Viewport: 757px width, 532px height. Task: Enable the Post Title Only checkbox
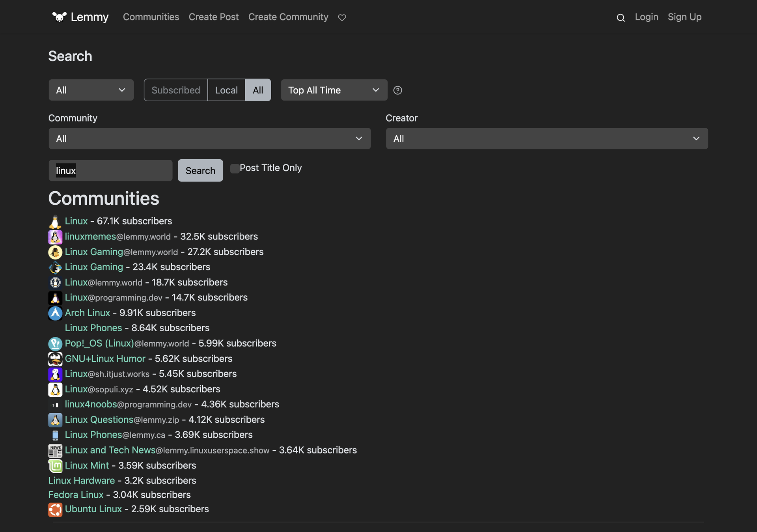click(x=235, y=168)
